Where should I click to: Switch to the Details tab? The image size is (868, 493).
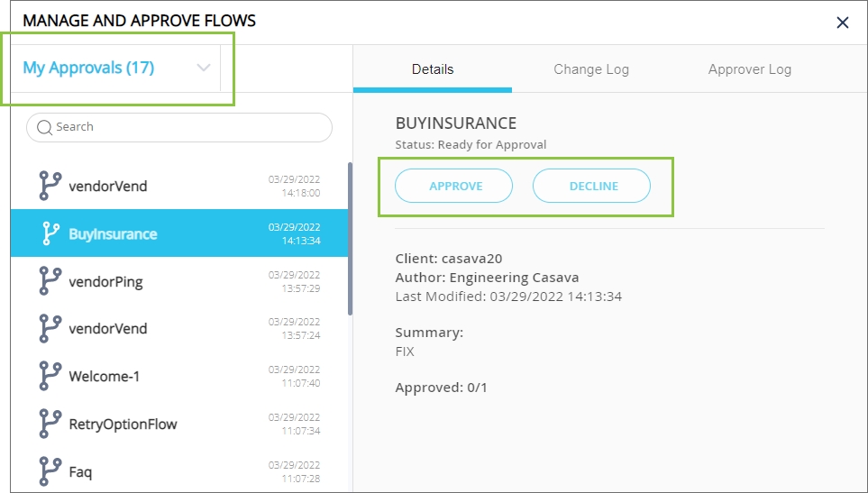(x=433, y=69)
